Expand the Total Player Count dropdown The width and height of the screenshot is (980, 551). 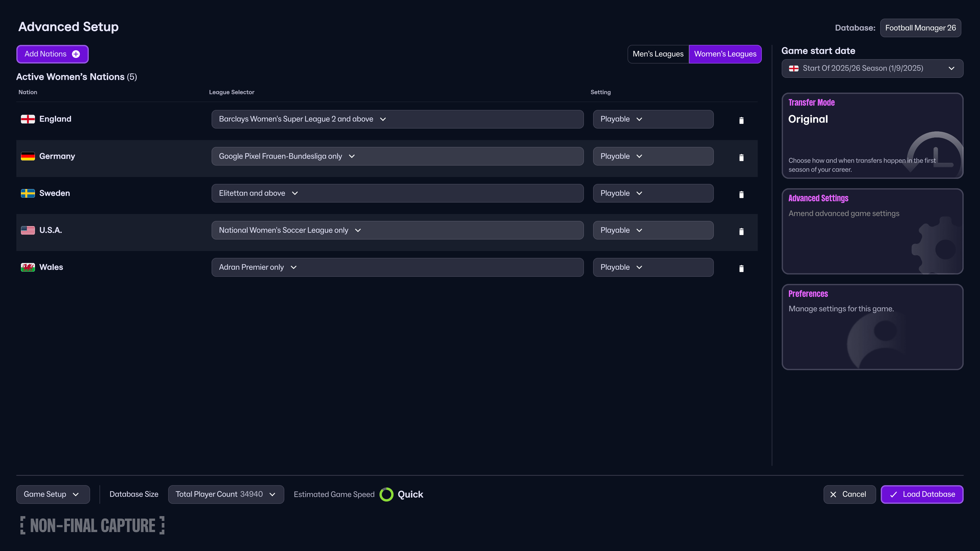click(226, 494)
